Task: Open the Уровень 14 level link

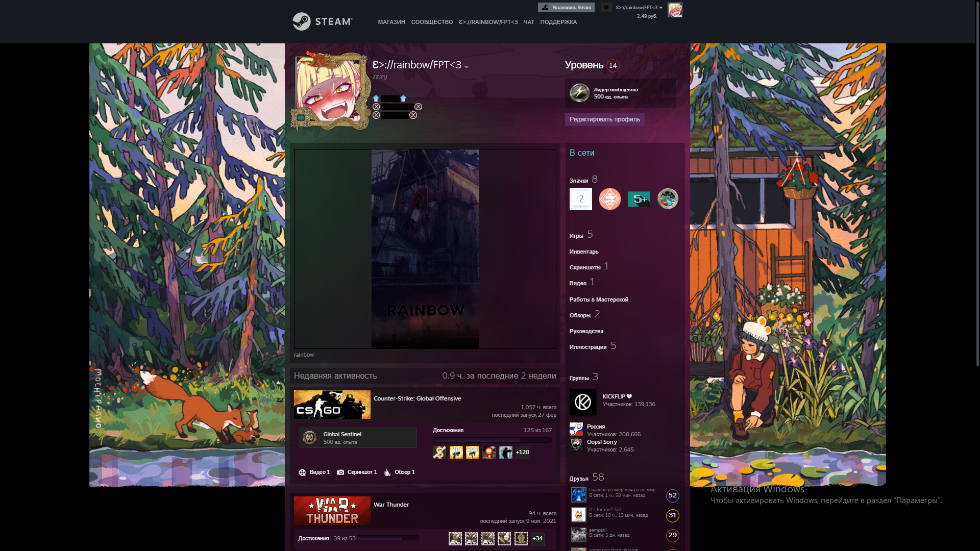Action: 592,65
